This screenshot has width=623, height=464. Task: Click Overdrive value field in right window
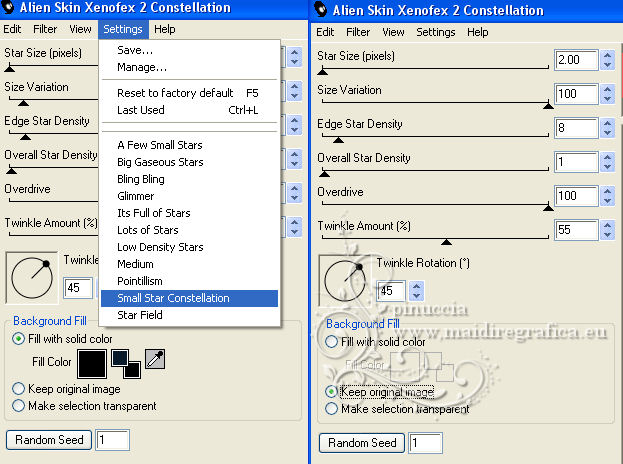[x=576, y=196]
